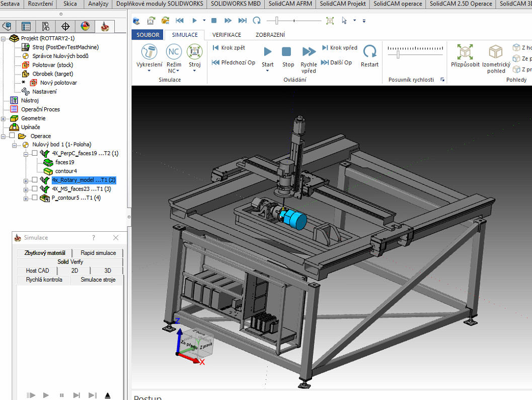Click Další Op next operation icon

coord(325,62)
